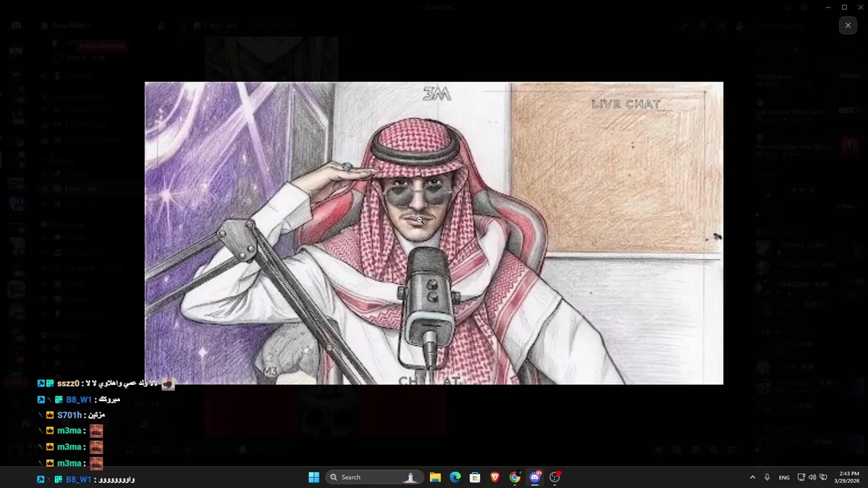Open the recording app icon beside Discord
The height and width of the screenshot is (488, 868).
coord(555,477)
